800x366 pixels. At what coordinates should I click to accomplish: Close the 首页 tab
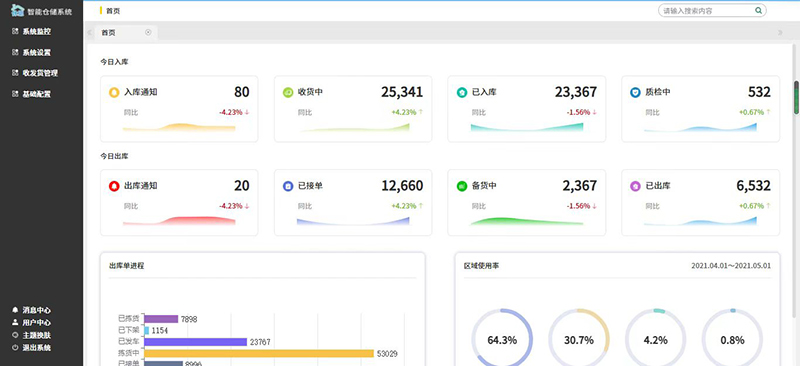148,32
